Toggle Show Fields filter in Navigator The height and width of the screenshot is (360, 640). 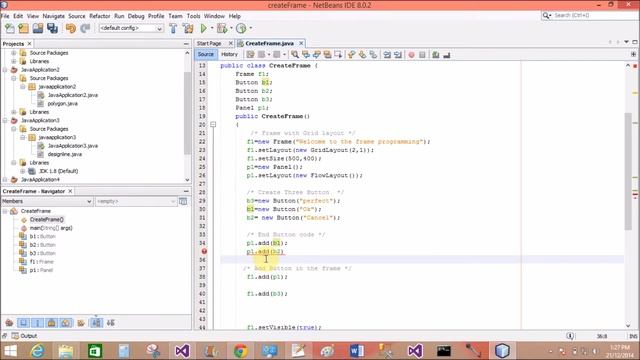(23, 323)
